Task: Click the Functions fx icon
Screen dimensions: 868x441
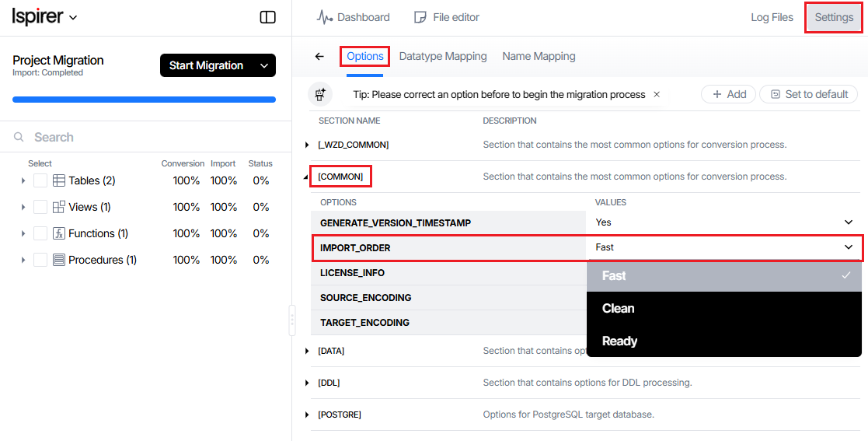Action: click(x=59, y=233)
